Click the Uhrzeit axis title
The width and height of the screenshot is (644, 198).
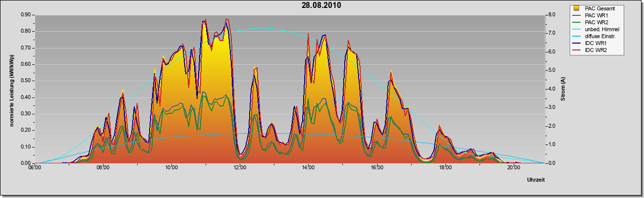(536, 181)
